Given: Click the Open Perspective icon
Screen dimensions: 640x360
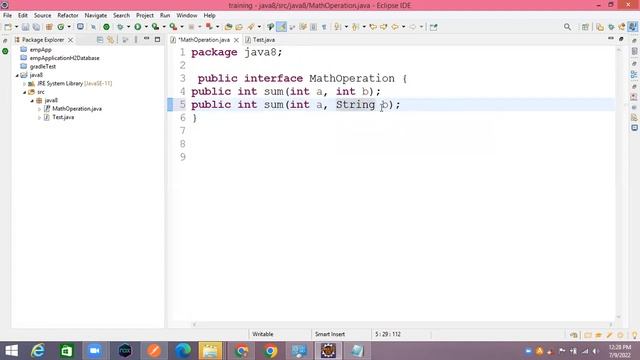Looking at the screenshot, I should tap(585, 27).
